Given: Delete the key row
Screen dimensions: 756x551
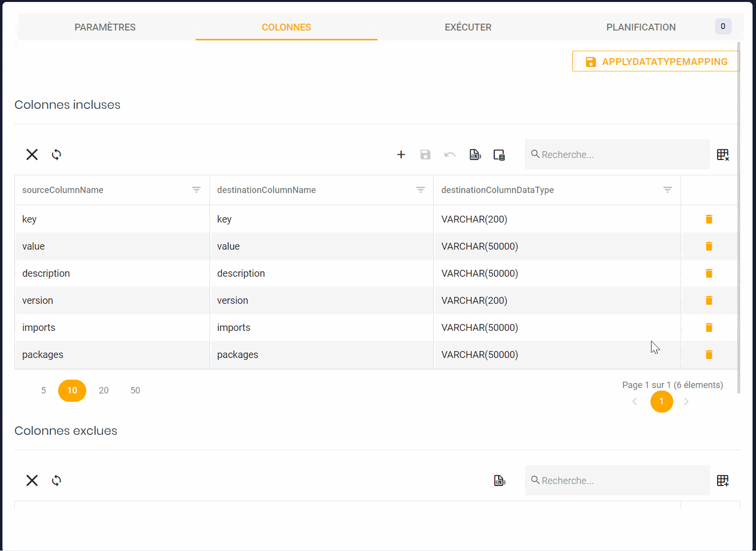Looking at the screenshot, I should pos(709,219).
